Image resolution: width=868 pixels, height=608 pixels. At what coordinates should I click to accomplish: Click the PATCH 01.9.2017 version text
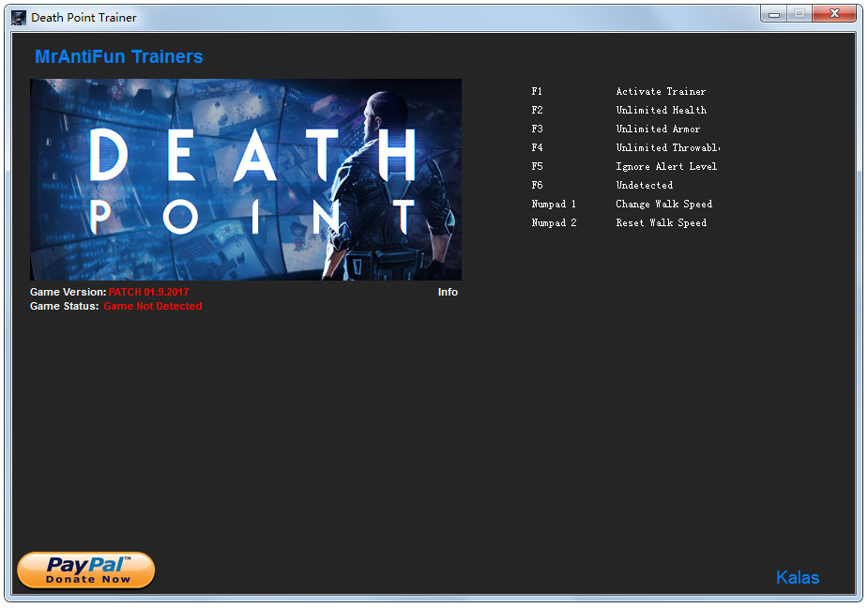(148, 292)
